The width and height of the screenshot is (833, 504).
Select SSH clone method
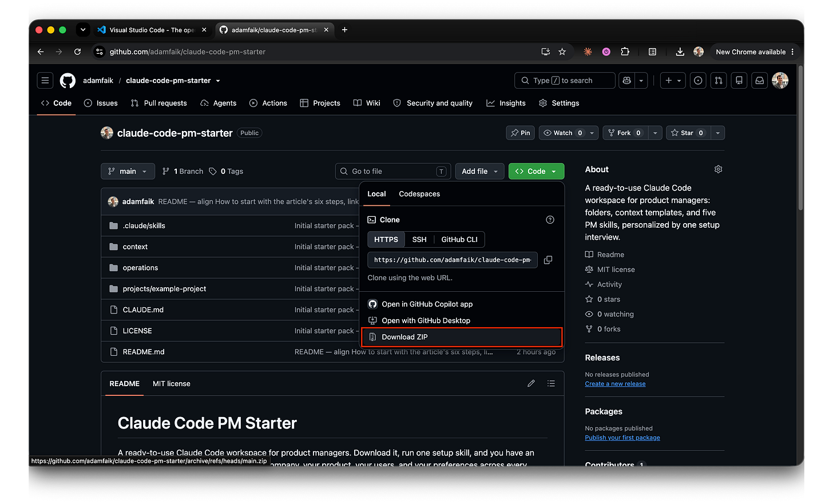419,239
